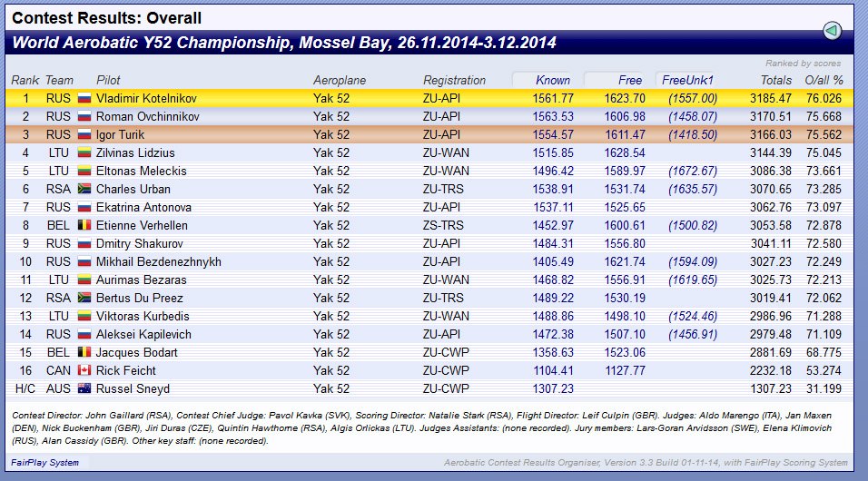Click the O/all % column header

[x=824, y=80]
